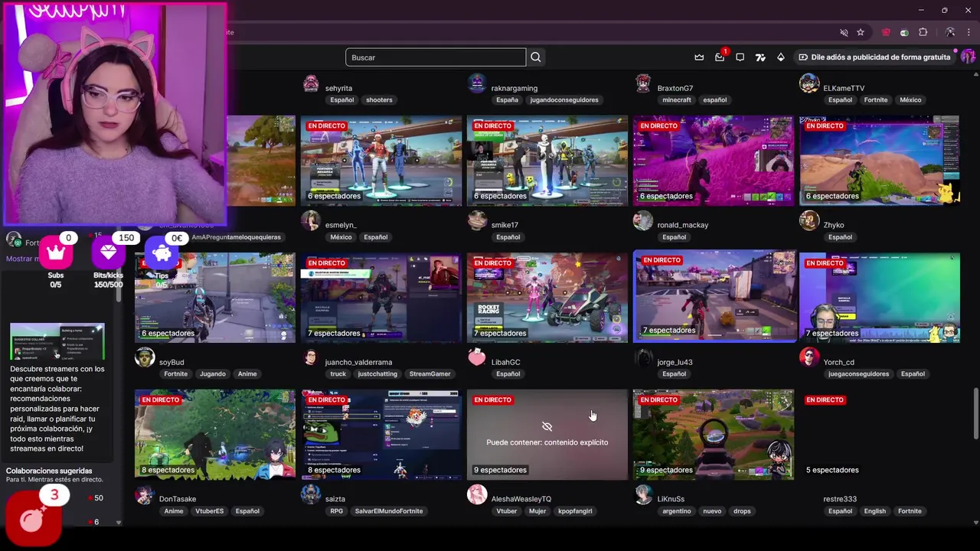Open smike17 channel avatar
Image resolution: width=980 pixels, height=551 pixels.
[x=477, y=220]
